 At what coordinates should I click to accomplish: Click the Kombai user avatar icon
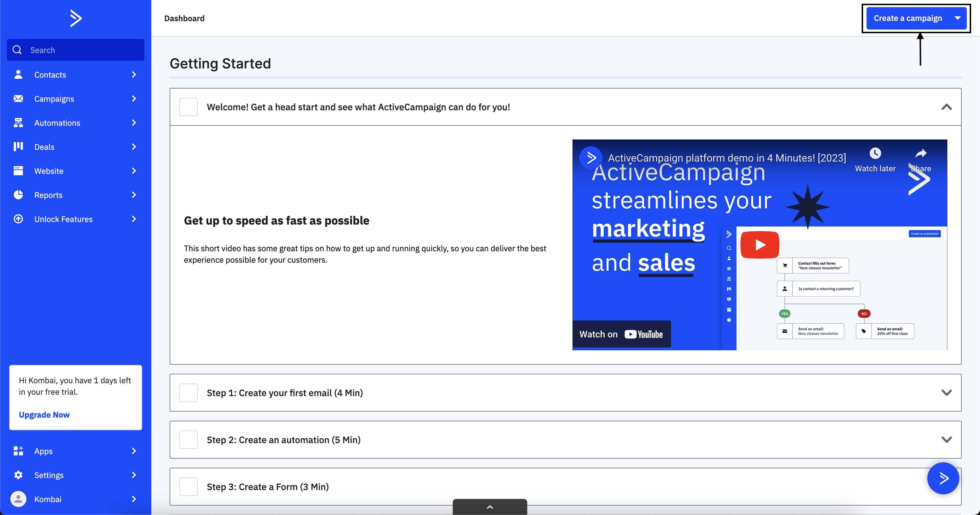pos(18,499)
